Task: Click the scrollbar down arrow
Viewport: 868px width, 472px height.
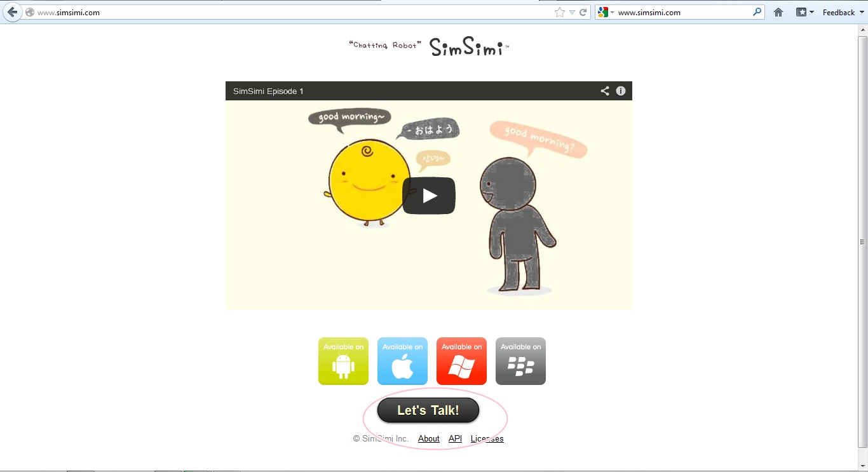Action: coord(862,466)
